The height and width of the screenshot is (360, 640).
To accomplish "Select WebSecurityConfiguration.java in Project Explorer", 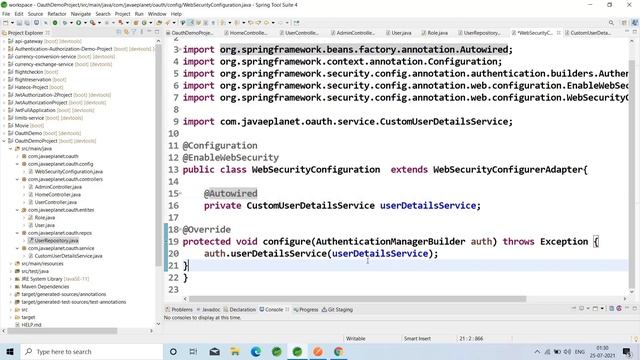I will [x=69, y=171].
